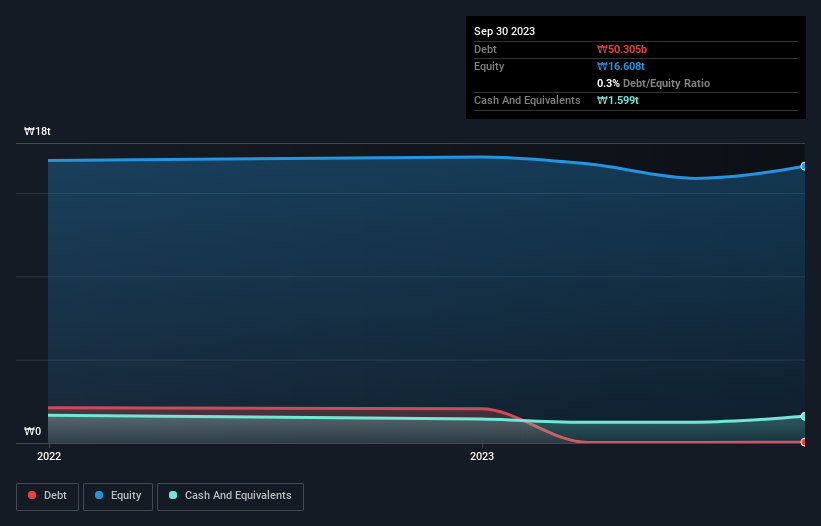The height and width of the screenshot is (526, 821).
Task: Toggle the Equity series legend button
Action: point(118,496)
